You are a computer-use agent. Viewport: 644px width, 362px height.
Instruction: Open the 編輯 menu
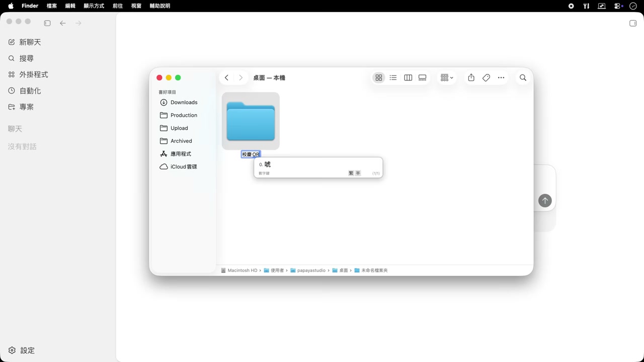click(70, 6)
